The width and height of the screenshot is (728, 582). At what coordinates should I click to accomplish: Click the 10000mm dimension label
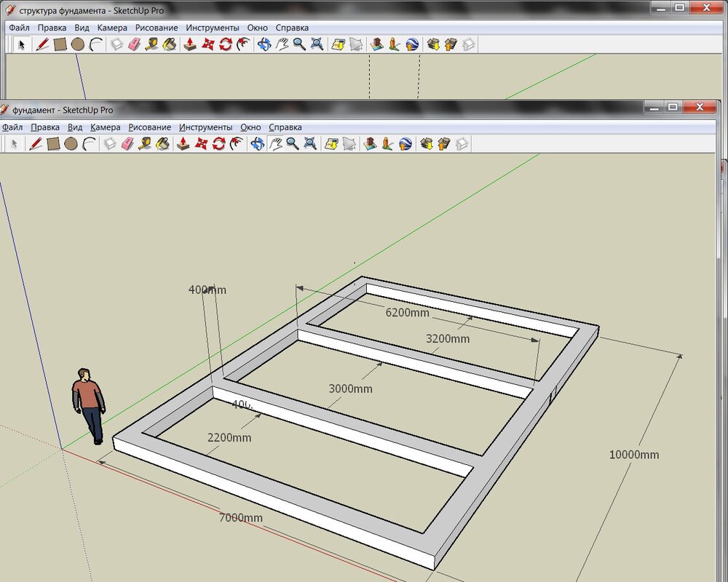[x=633, y=455]
